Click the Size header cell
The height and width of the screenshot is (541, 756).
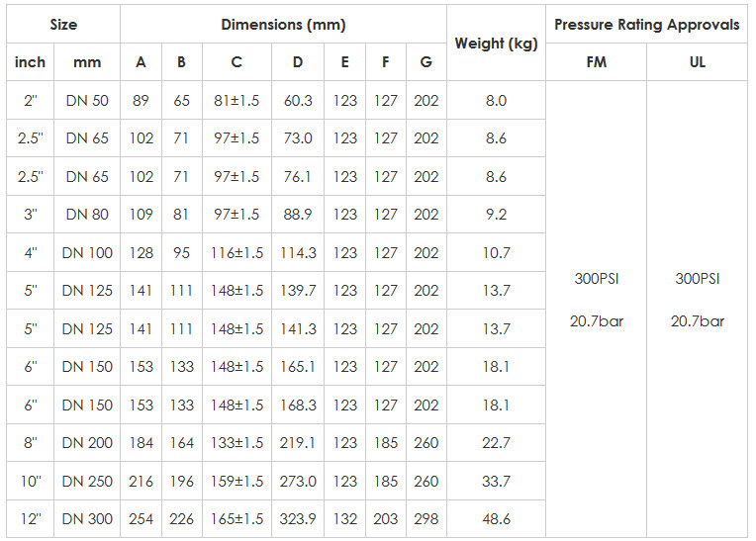pyautogui.click(x=63, y=24)
